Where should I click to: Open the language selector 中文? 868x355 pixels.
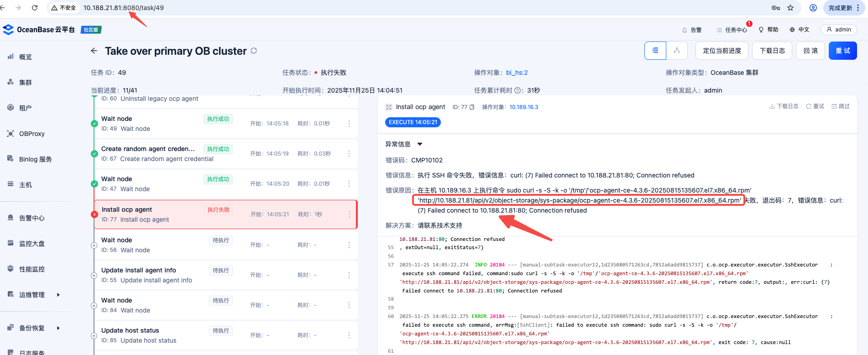pyautogui.click(x=800, y=30)
